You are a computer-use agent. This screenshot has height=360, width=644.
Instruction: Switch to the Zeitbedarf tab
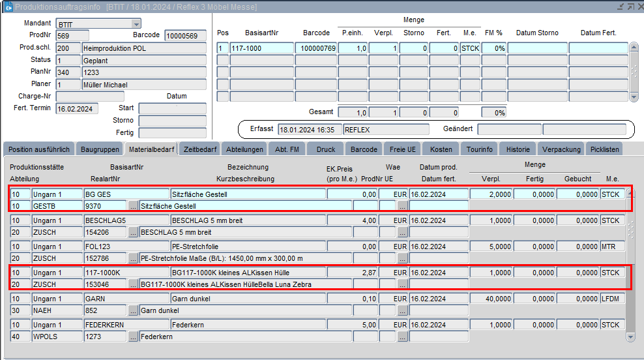click(199, 149)
